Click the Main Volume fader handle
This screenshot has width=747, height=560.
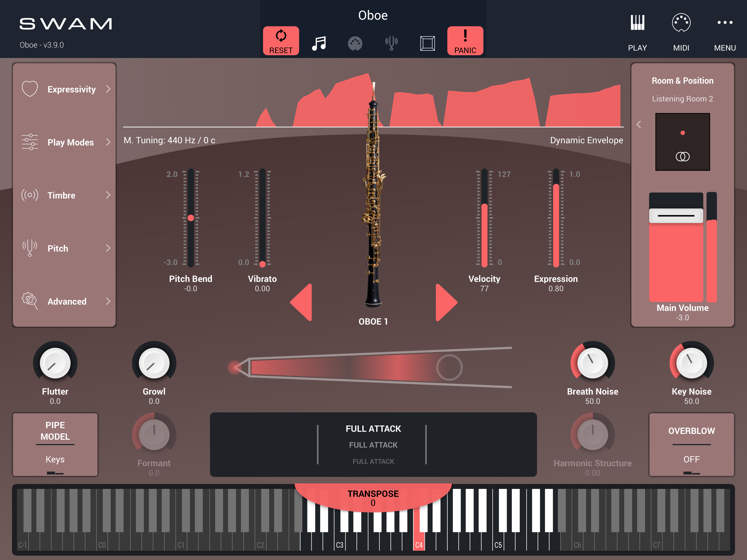pyautogui.click(x=676, y=215)
